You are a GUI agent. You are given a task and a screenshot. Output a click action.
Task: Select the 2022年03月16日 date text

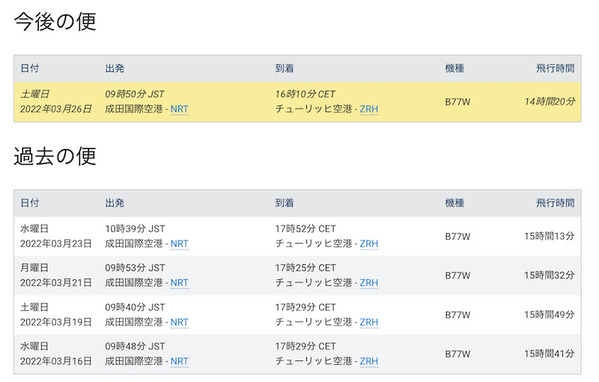(x=56, y=361)
